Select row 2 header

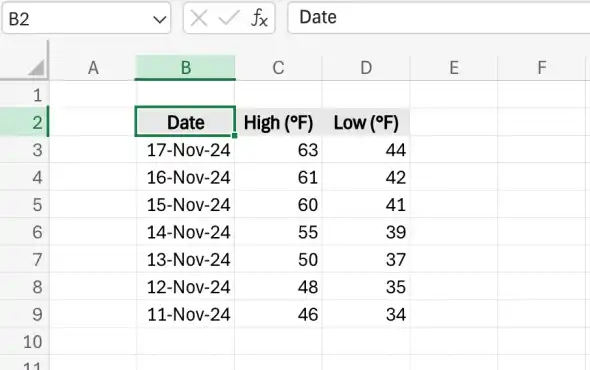(x=24, y=122)
